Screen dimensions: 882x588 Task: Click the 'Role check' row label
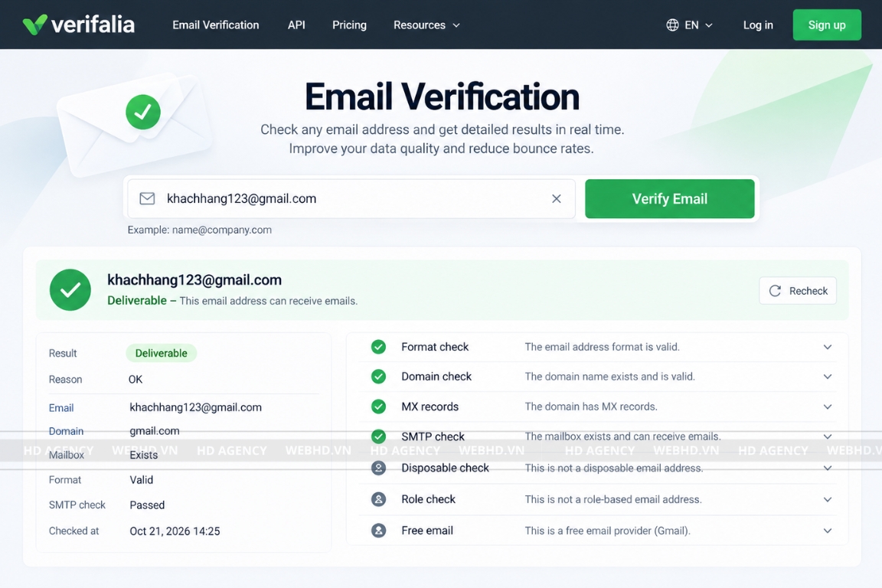428,499
